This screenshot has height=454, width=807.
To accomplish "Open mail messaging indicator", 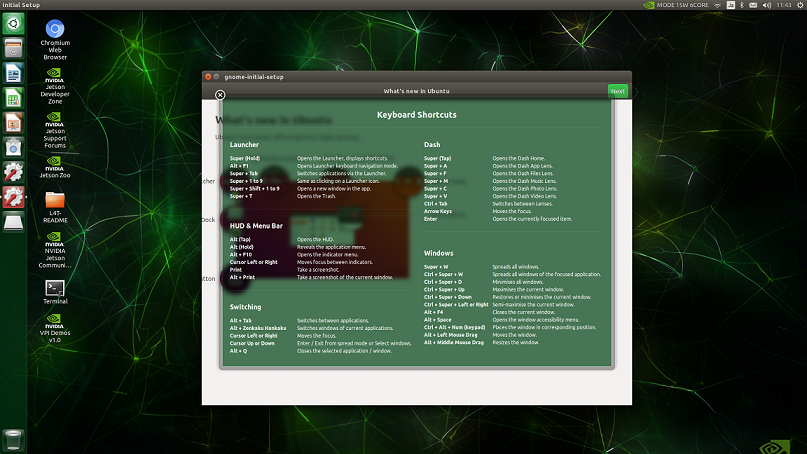I will 753,5.
